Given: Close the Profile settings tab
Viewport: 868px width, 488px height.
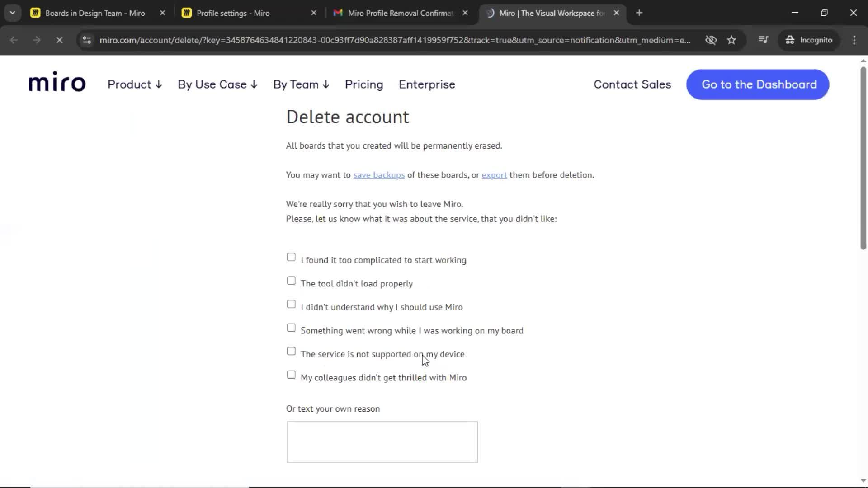Looking at the screenshot, I should point(314,13).
